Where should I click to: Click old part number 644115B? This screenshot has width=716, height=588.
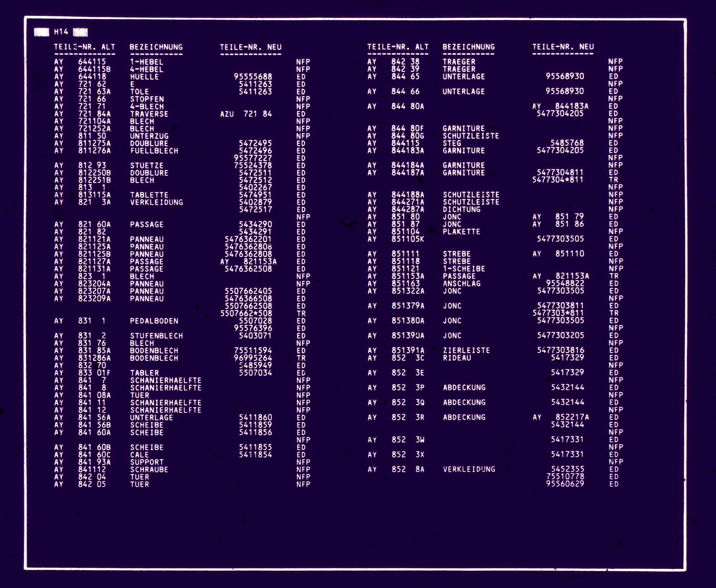(x=94, y=69)
